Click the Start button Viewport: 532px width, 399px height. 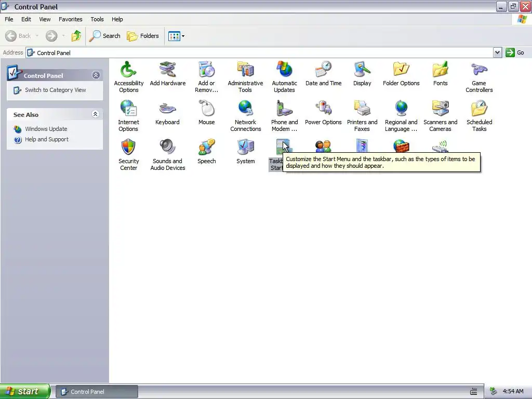click(25, 391)
